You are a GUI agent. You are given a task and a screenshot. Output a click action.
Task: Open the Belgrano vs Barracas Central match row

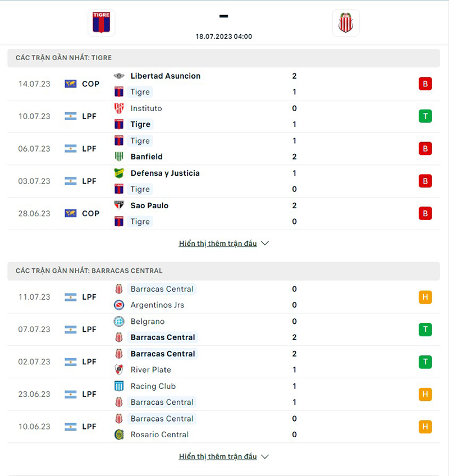click(224, 329)
